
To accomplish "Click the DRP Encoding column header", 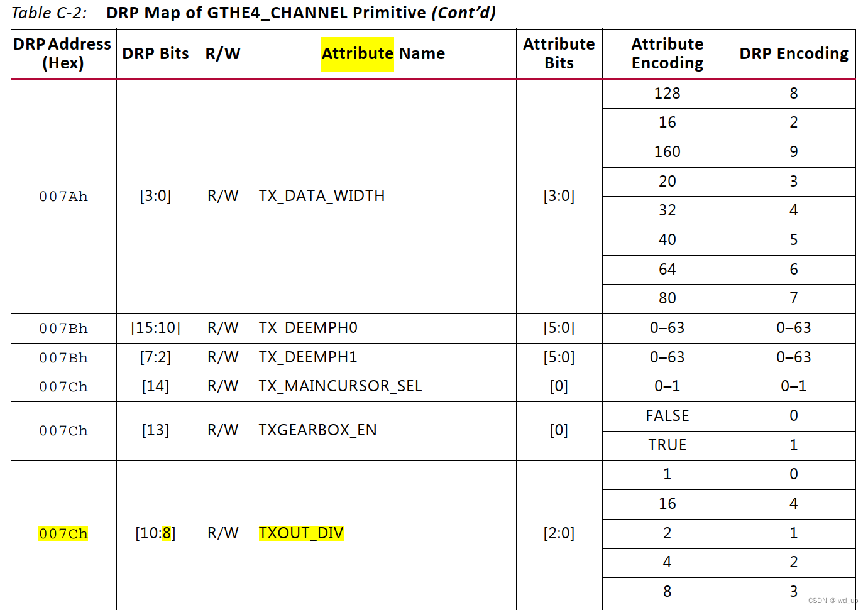I will pos(794,53).
